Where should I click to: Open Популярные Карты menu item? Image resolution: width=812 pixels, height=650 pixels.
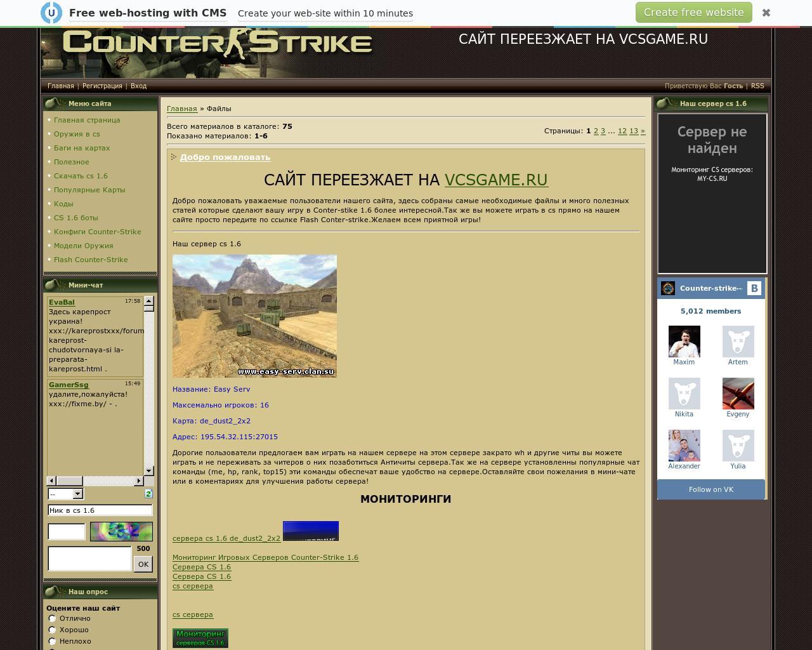[x=89, y=190]
